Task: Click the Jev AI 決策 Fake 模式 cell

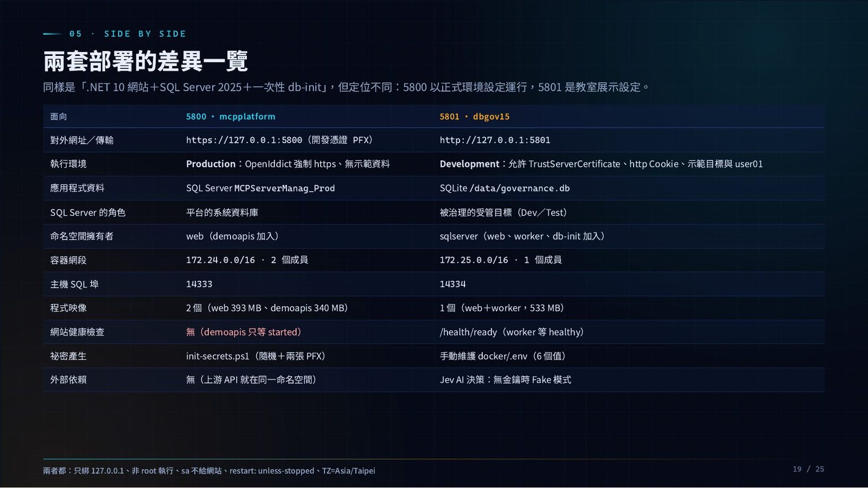Action: click(505, 380)
